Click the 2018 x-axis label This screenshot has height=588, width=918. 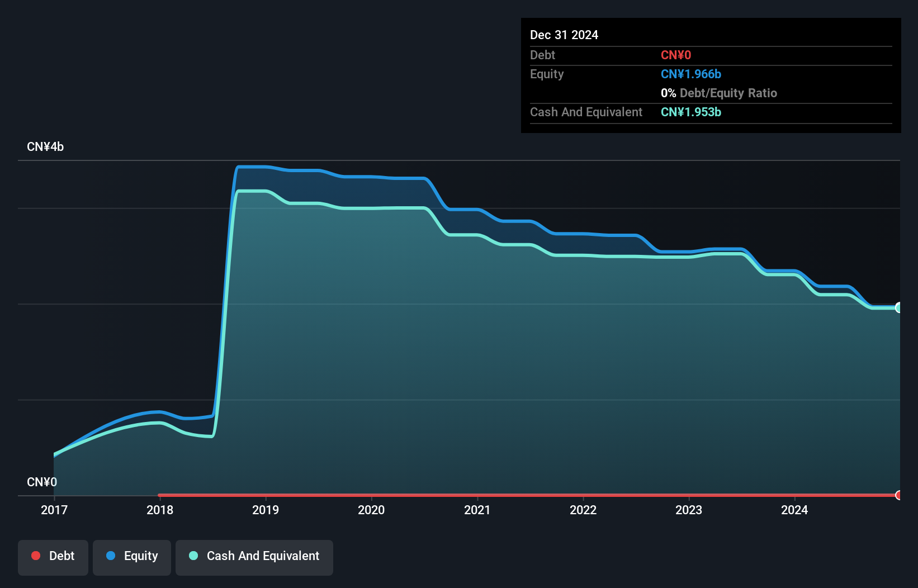[x=160, y=510]
